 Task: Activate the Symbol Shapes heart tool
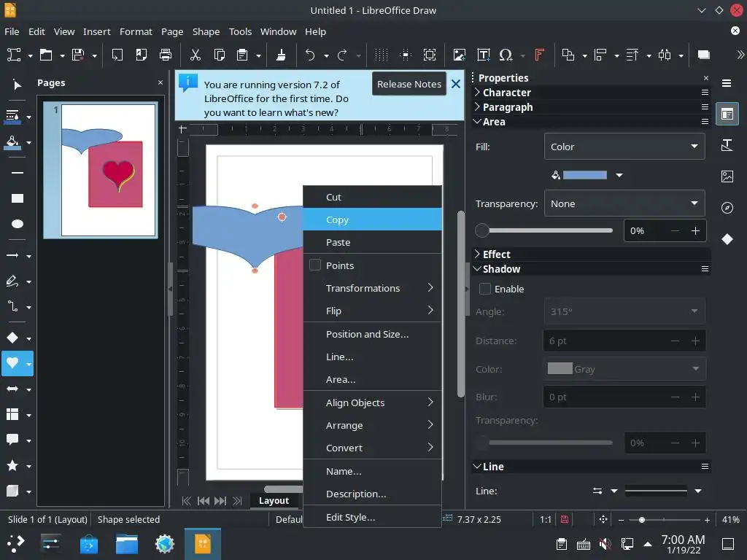(13, 363)
